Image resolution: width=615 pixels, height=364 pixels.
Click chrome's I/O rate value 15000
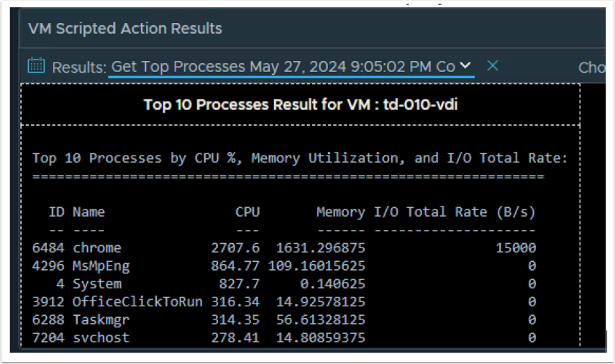[516, 247]
